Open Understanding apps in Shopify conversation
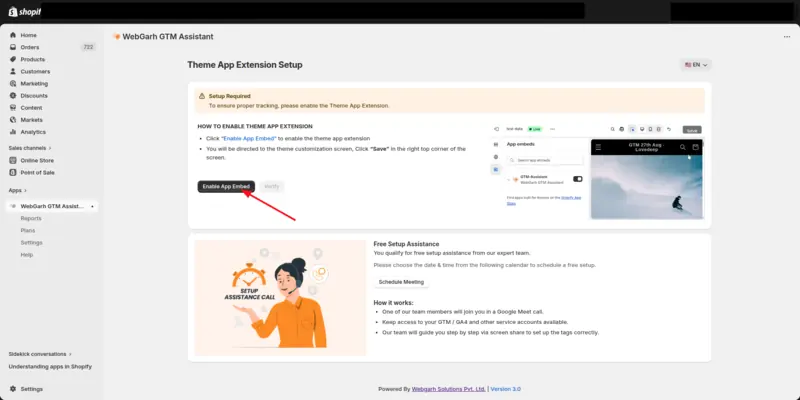This screenshot has height=400, width=800. [x=50, y=367]
